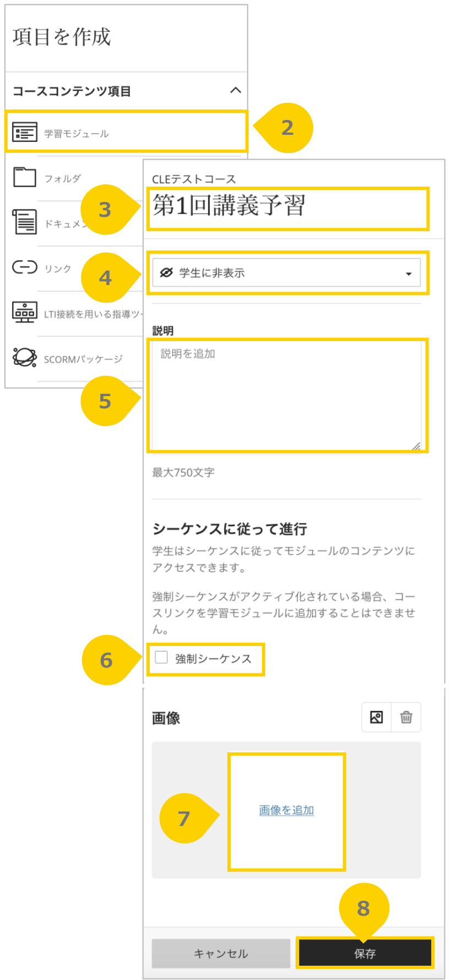Viewport: 452px width, 980px height.
Task: Click the 保存 button
Action: 365,953
